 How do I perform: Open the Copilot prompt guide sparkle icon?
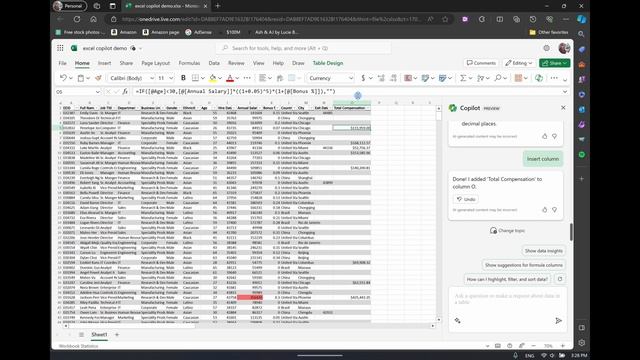pos(458,321)
